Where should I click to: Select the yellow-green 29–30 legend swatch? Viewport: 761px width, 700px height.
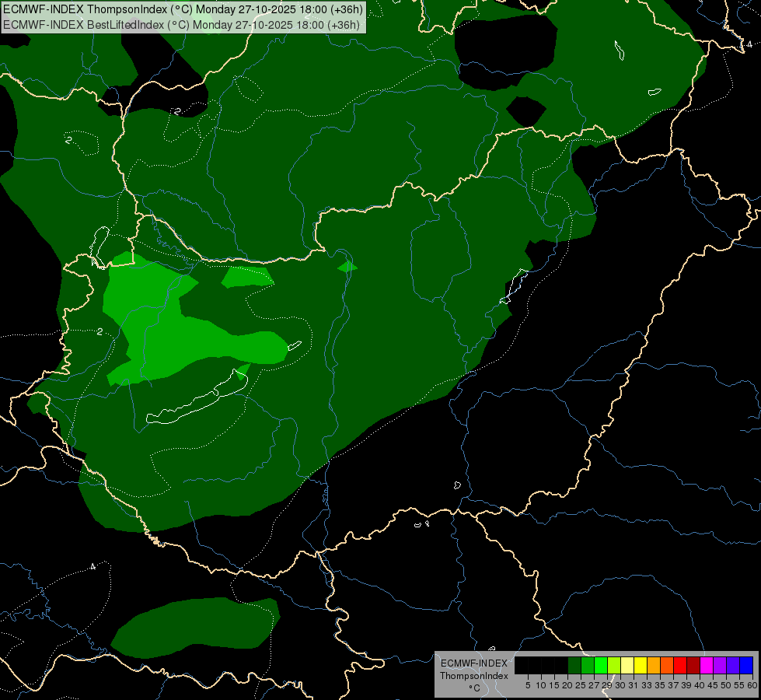pos(614,665)
